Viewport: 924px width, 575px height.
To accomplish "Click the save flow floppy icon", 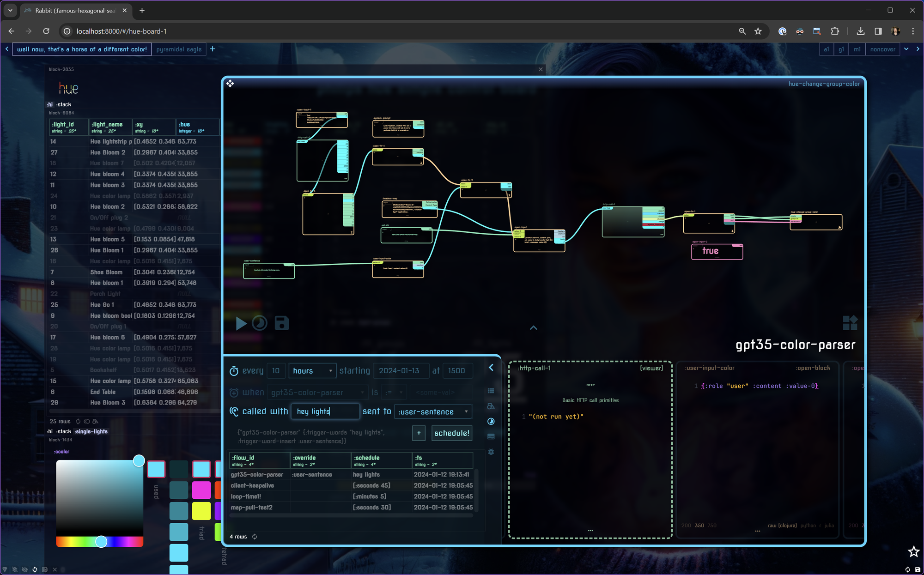I will 281,323.
